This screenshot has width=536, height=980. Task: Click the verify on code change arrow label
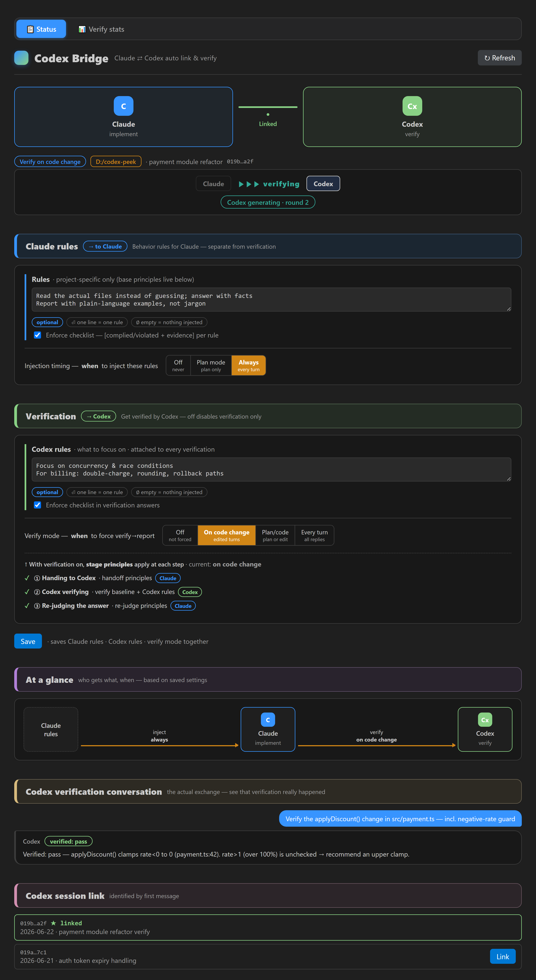click(376, 736)
